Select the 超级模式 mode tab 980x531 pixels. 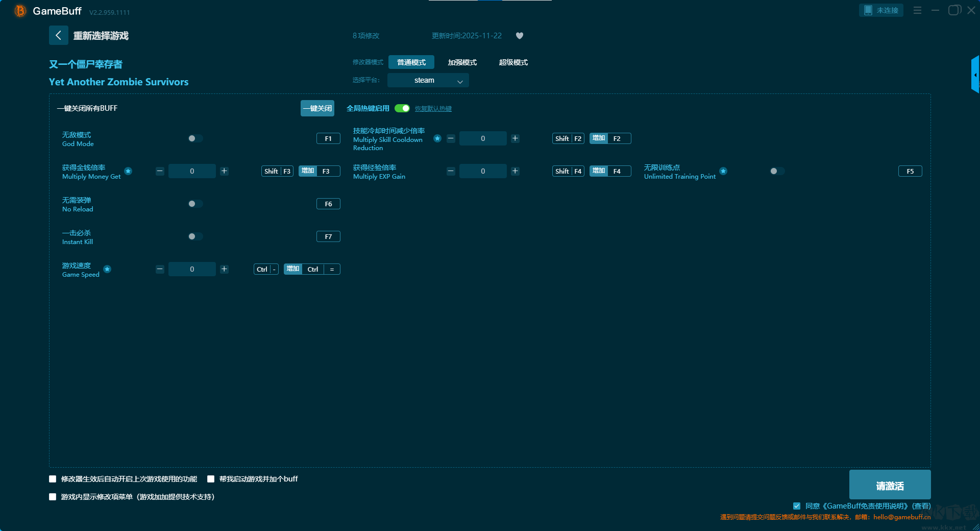513,62
